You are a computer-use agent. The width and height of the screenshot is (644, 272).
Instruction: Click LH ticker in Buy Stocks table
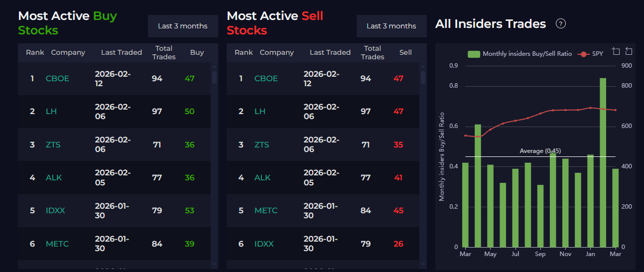tap(51, 111)
